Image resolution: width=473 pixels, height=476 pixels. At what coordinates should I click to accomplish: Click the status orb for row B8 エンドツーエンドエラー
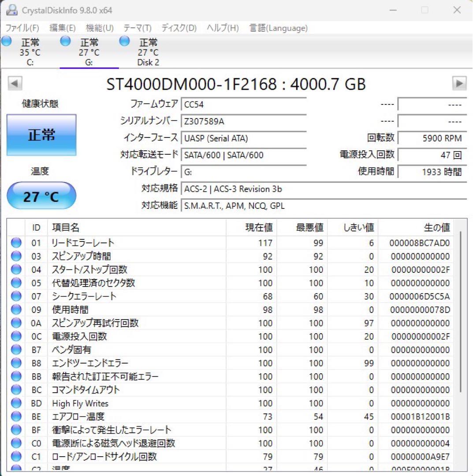(x=16, y=363)
